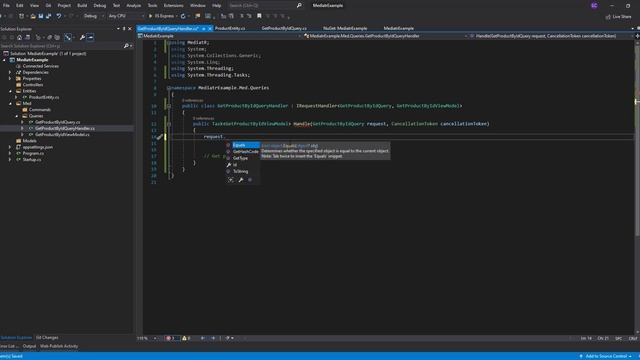Open the Window menu
This screenshot has width=640, height=360.
click(x=198, y=6)
